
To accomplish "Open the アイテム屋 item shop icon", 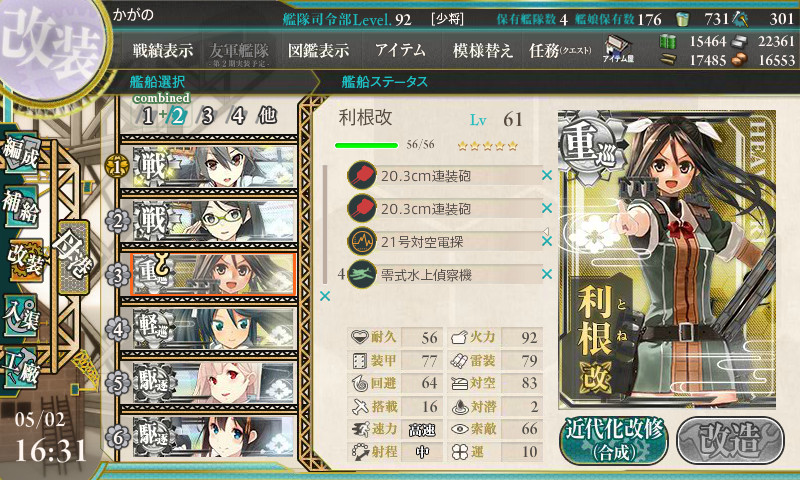I will pos(618,49).
